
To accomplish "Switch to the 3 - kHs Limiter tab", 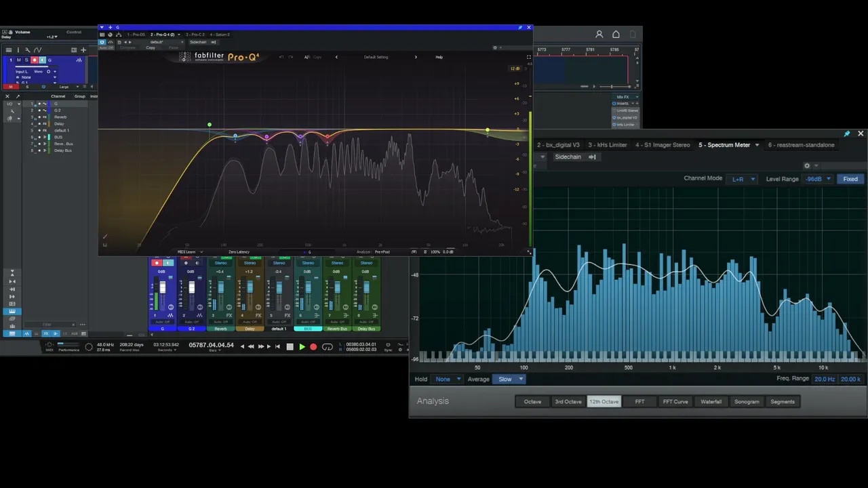I will 608,145.
